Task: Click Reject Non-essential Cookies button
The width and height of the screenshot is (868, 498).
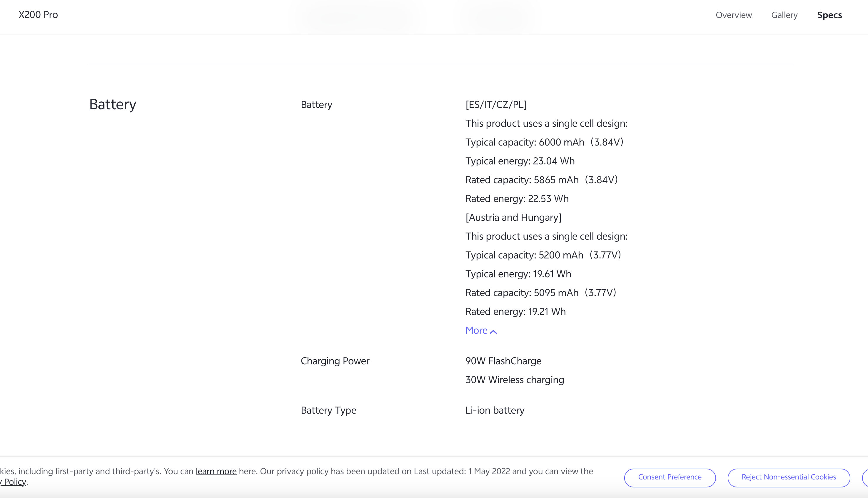Action: pyautogui.click(x=789, y=477)
